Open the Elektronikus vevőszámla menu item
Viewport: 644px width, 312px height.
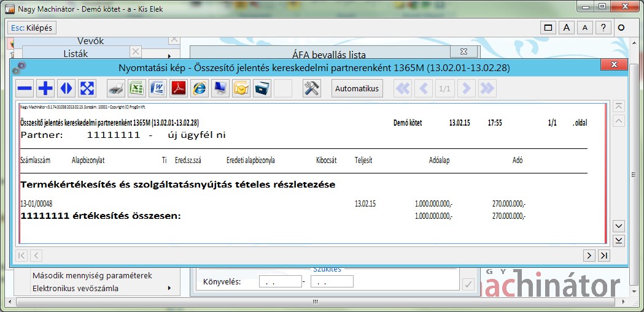coord(76,288)
